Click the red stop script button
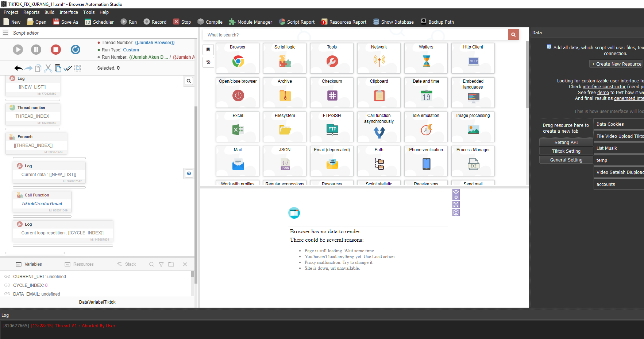The width and height of the screenshot is (644, 339). pos(56,50)
